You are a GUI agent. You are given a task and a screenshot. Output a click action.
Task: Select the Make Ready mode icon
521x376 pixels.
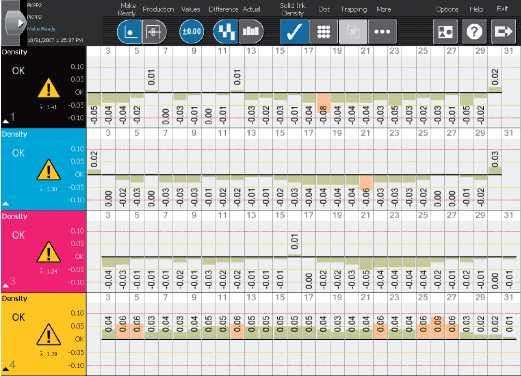pos(129,32)
